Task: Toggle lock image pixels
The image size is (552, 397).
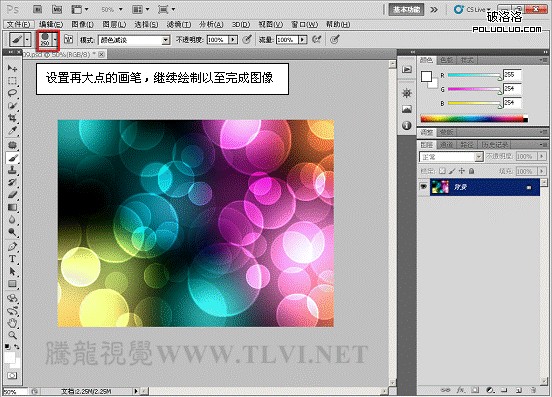Action: click(452, 171)
